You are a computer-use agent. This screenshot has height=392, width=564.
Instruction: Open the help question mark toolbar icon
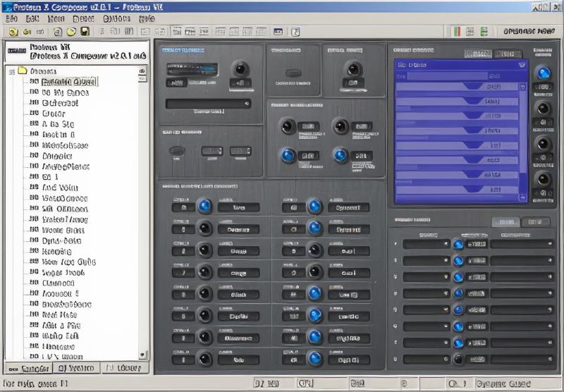pos(295,32)
